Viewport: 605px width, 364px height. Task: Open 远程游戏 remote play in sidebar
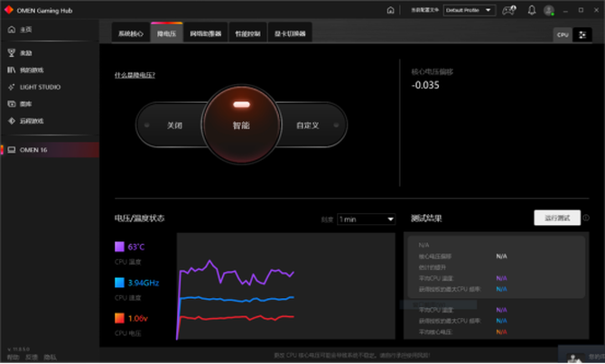(x=25, y=121)
